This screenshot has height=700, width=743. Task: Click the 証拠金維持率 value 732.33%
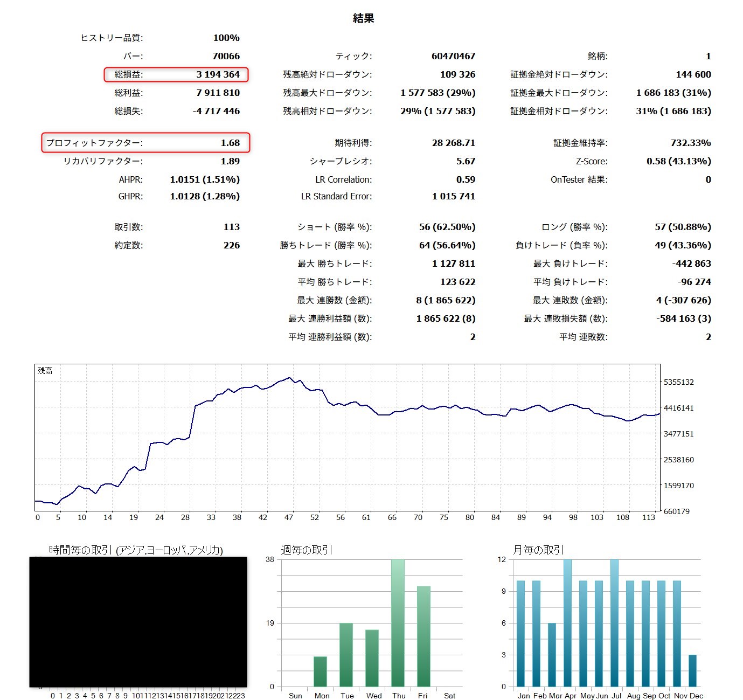click(691, 143)
